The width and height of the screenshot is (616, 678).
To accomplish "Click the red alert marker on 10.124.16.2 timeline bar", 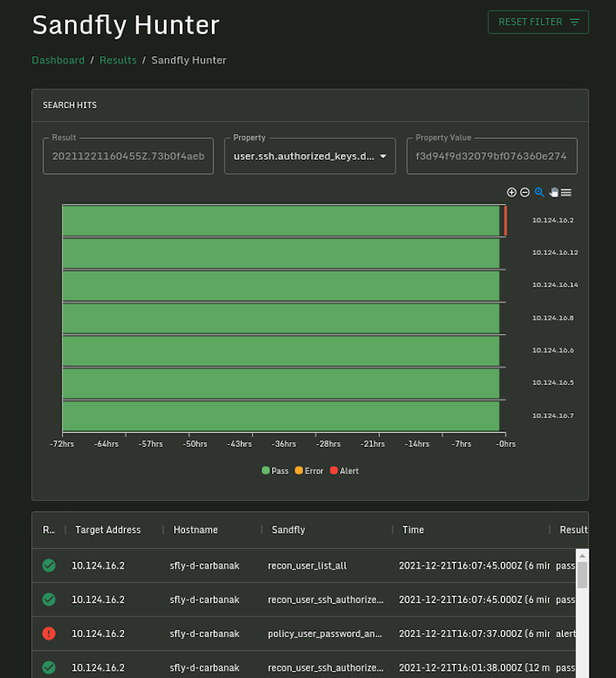I will click(x=505, y=221).
